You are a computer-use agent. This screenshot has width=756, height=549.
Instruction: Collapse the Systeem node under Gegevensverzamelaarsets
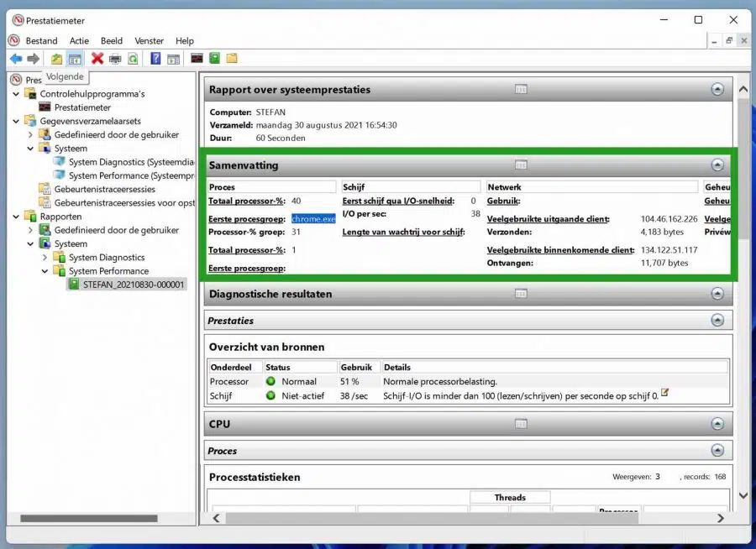click(x=30, y=149)
